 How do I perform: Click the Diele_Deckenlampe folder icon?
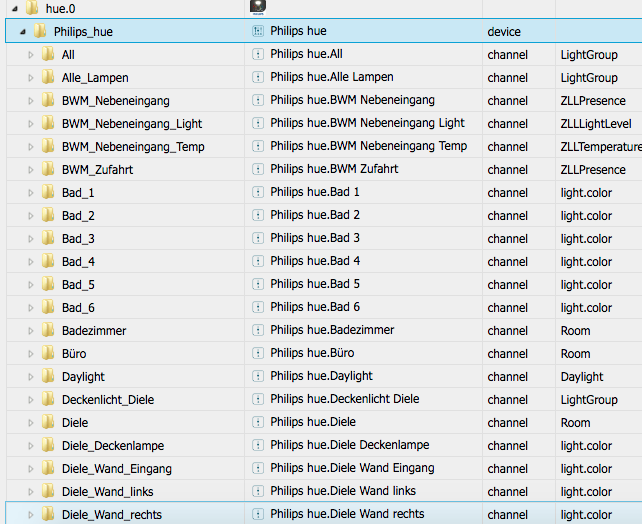point(48,445)
